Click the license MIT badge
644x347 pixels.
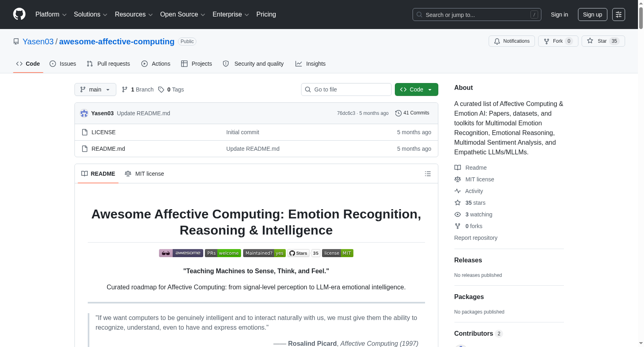coord(338,253)
